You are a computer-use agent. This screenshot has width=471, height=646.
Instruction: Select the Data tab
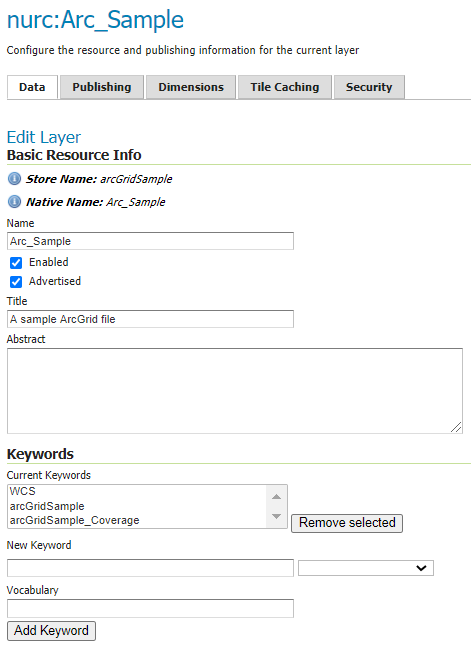(x=32, y=87)
